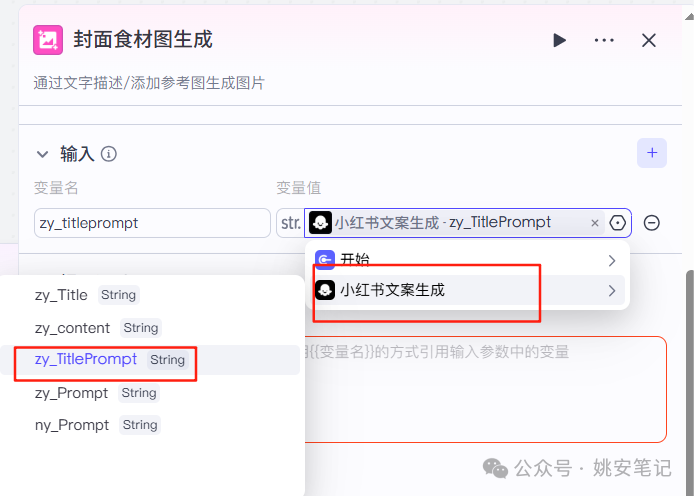Image resolution: width=694 pixels, height=496 pixels.
Task: Click the str. type selector
Action: pyautogui.click(x=290, y=223)
